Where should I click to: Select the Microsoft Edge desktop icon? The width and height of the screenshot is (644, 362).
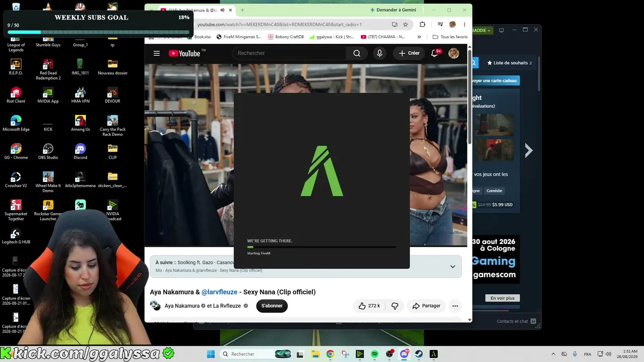click(x=16, y=123)
